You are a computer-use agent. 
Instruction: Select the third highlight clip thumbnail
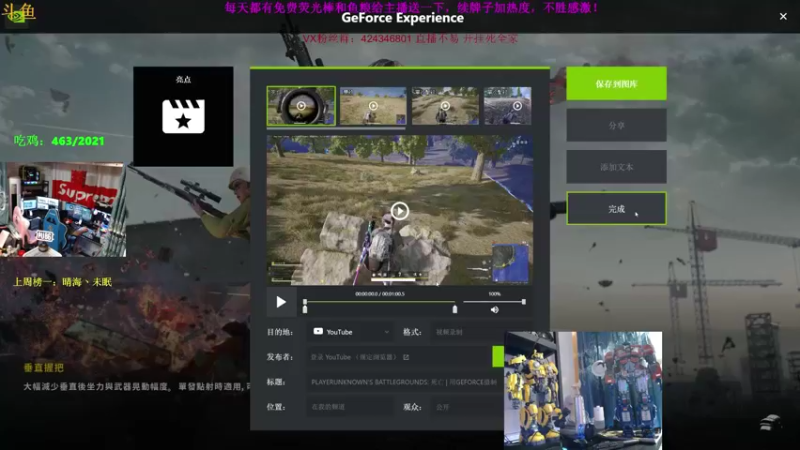tap(445, 106)
